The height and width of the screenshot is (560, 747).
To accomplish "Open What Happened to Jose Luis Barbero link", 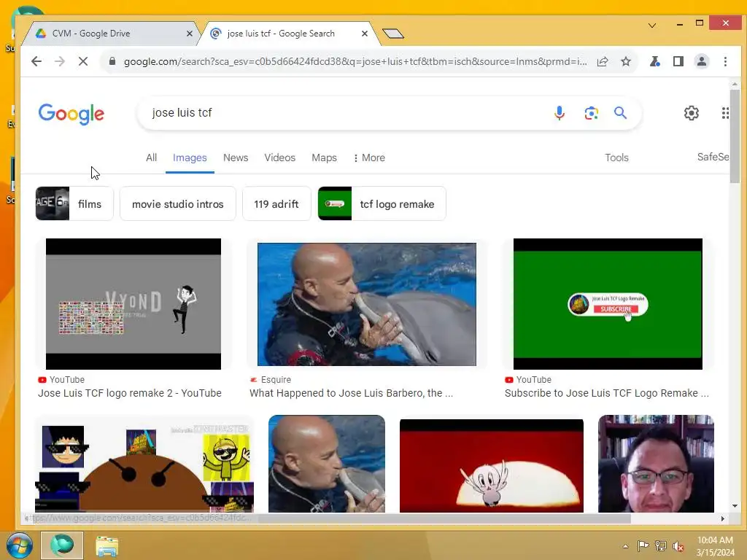I will [351, 393].
